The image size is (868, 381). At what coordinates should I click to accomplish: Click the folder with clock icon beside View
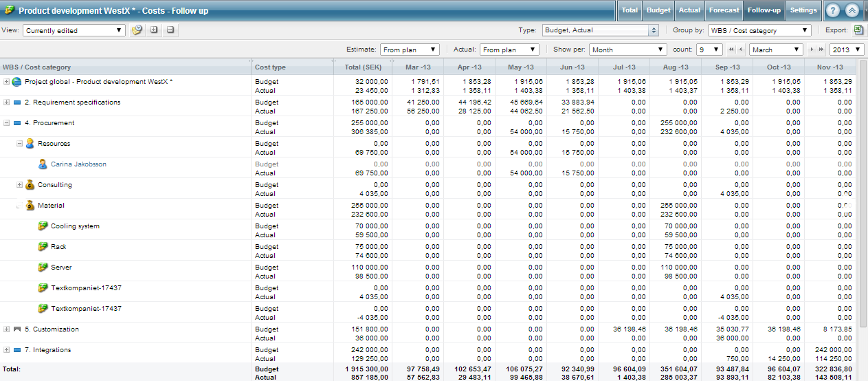(137, 30)
